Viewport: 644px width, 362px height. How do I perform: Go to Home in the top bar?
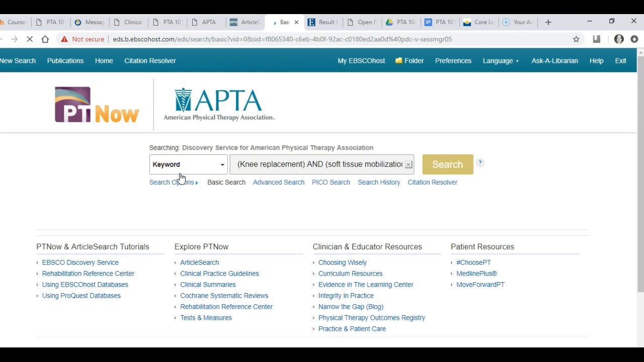pyautogui.click(x=104, y=61)
